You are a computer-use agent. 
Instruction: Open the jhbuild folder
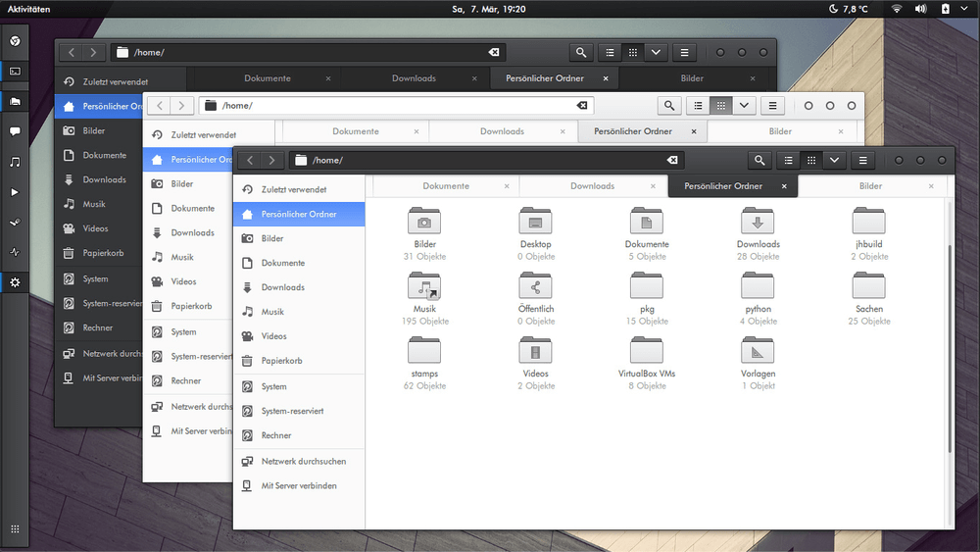[868, 222]
